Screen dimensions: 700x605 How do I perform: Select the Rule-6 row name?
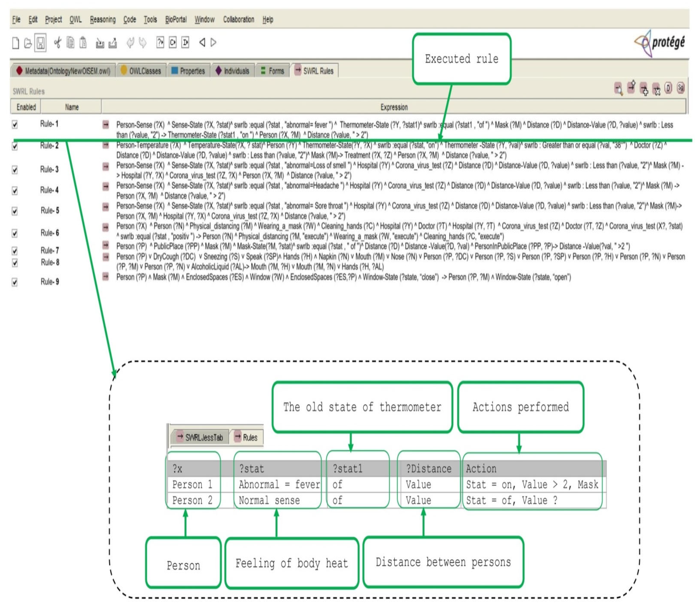point(50,233)
